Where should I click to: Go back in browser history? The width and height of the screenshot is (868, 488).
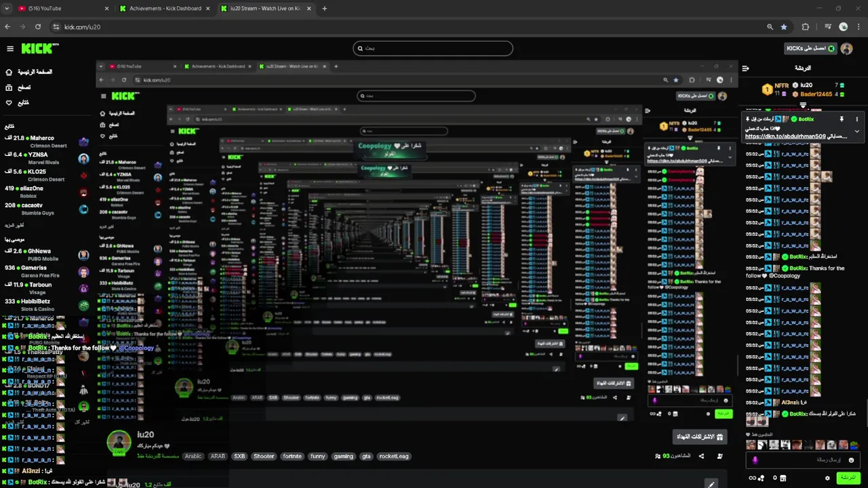(7, 27)
